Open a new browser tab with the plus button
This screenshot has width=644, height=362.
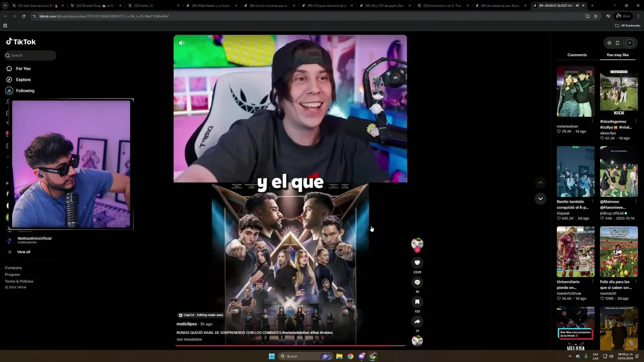point(592,6)
